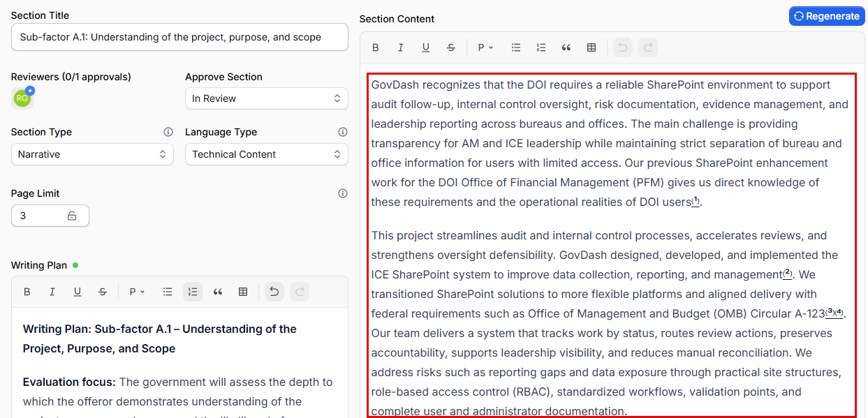868x418 pixels.
Task: Insert bullet list in Writing Plan toolbar
Action: (168, 292)
